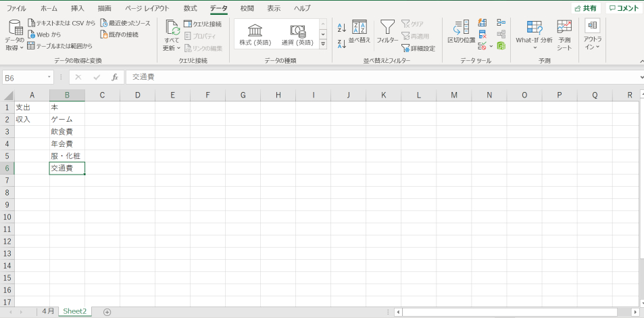This screenshot has height=318, width=644.
Task: Click the green Data Model icon
Action: 501,45
